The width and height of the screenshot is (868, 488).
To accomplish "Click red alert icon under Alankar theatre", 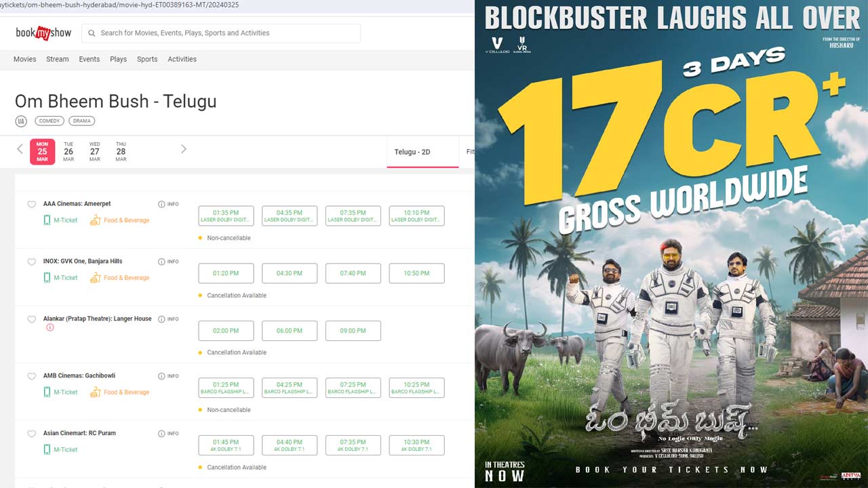I will point(50,327).
